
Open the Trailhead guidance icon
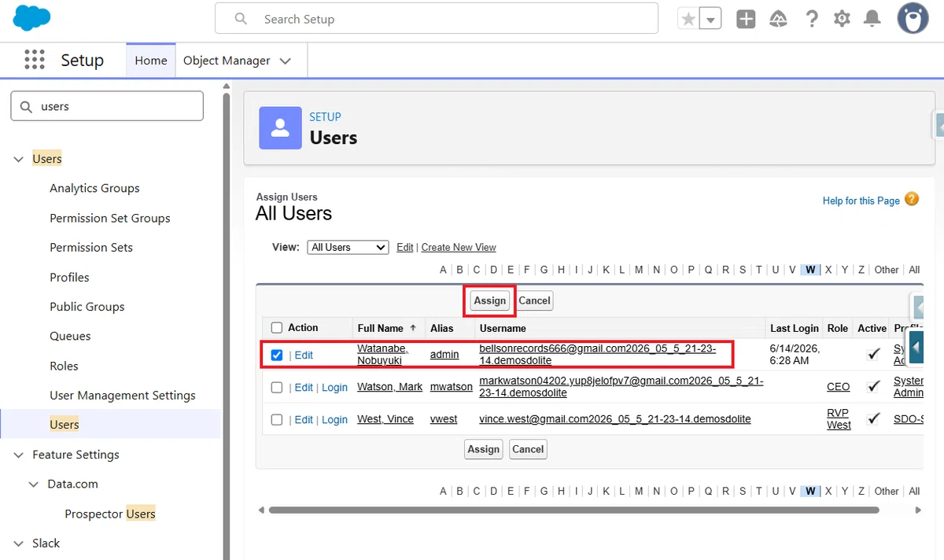point(778,19)
